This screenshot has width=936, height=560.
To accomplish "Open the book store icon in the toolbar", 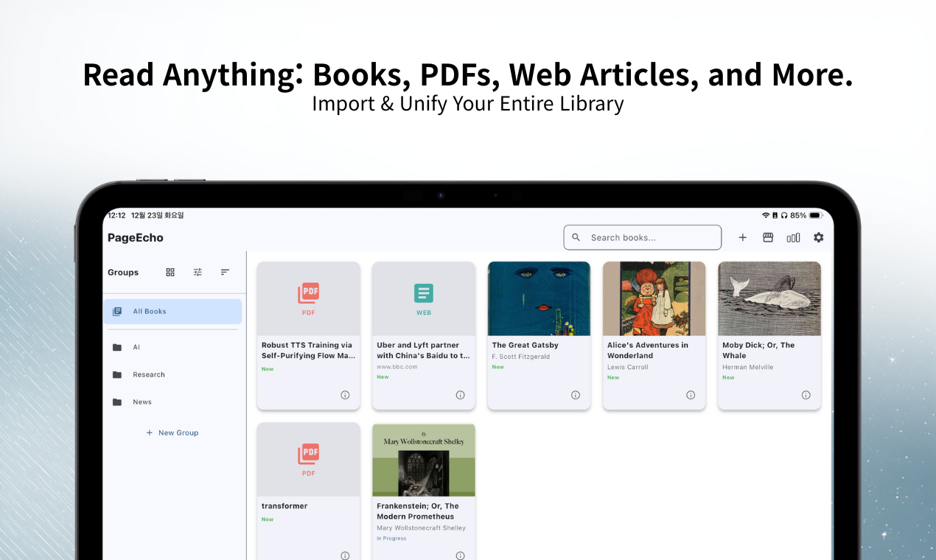I will [768, 237].
